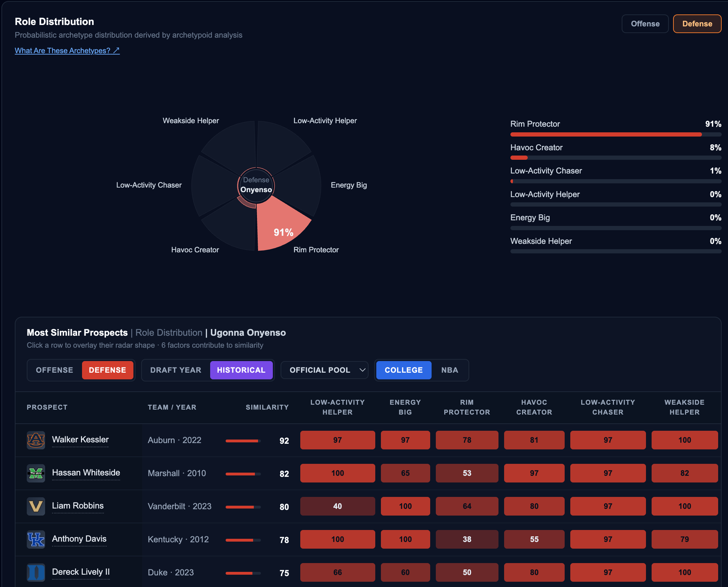Switch role distribution to Offense

tap(645, 24)
